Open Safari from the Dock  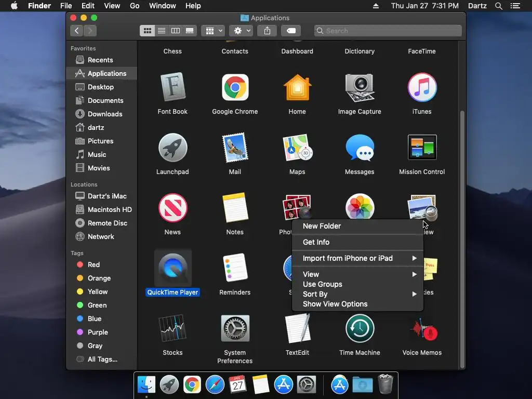coord(215,385)
